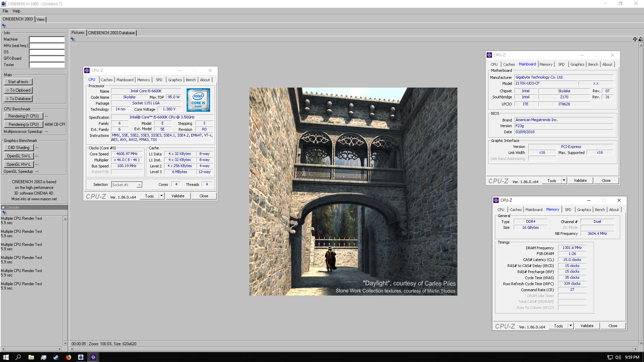The image size is (644, 362).
Task: Open the Tools dropdown arrow in CPU-Z Mainboard window
Action: [564, 180]
